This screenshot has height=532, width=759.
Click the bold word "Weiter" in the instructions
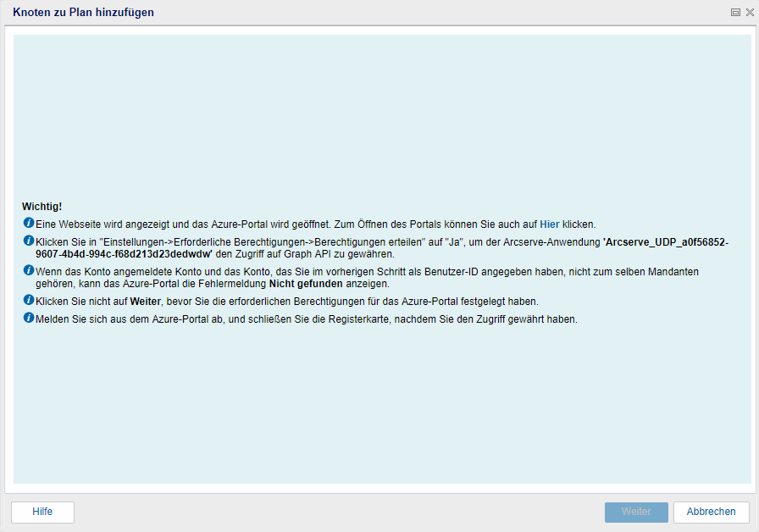(145, 302)
